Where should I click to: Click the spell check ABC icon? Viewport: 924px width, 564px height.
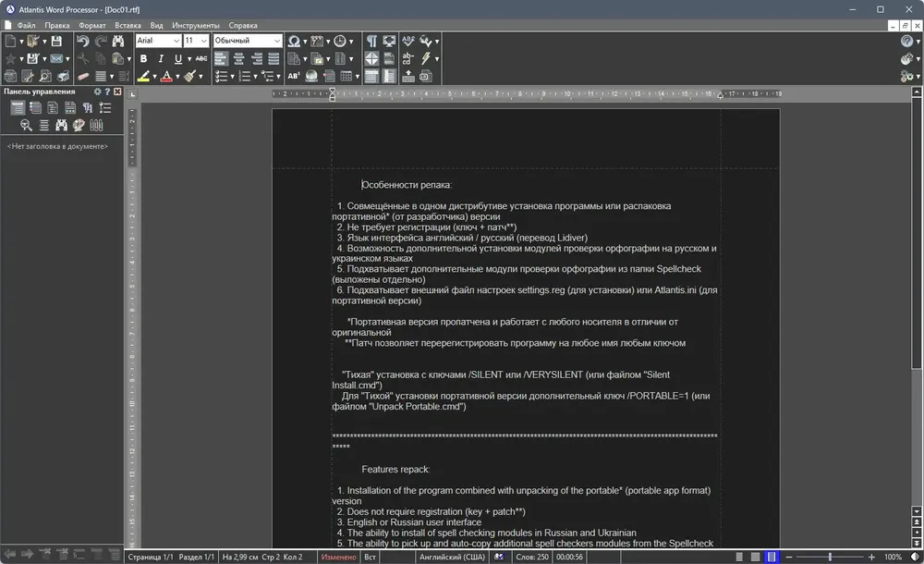point(407,41)
